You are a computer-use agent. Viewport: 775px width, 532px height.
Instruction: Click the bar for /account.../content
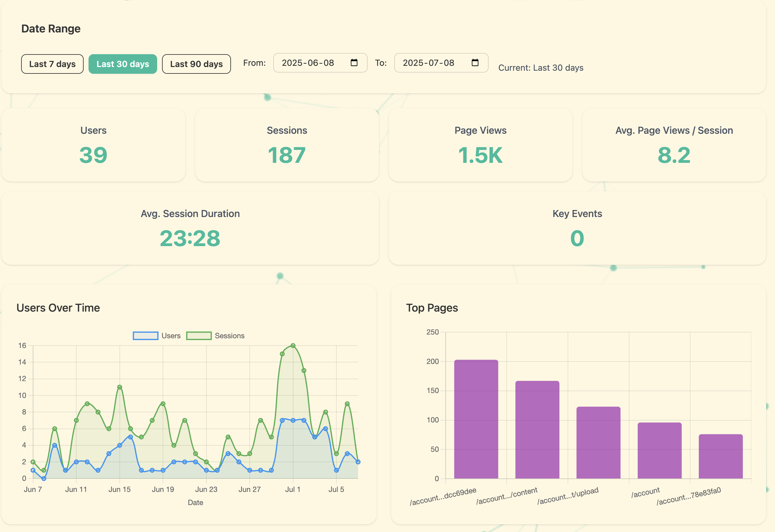(x=537, y=430)
